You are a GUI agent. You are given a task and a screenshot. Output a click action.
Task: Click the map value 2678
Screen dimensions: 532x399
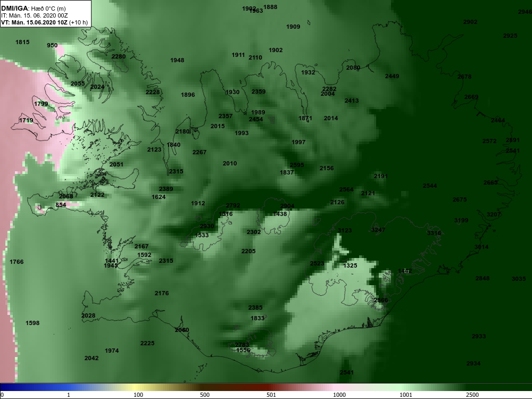tap(464, 77)
